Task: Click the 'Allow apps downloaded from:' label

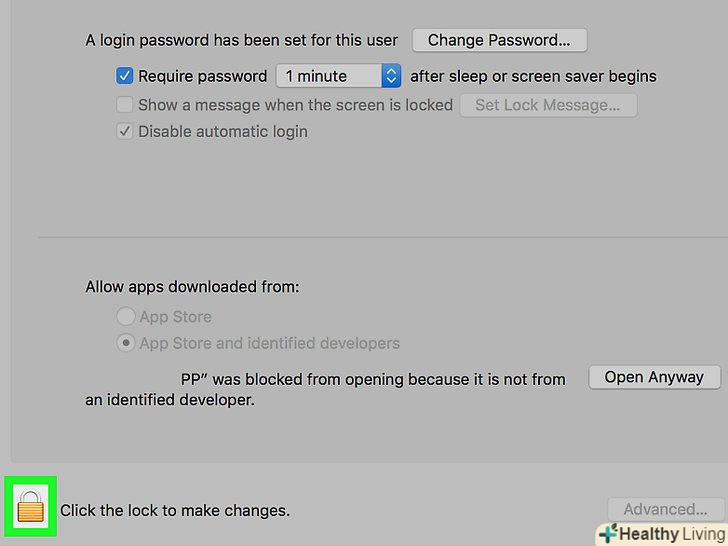Action: click(192, 287)
